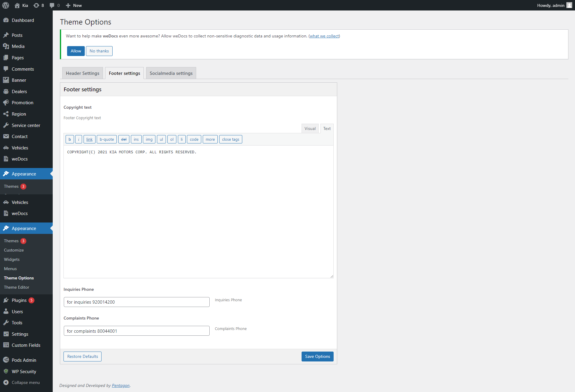The image size is (575, 392).
Task: Click the ol quicktag button
Action: point(172,139)
